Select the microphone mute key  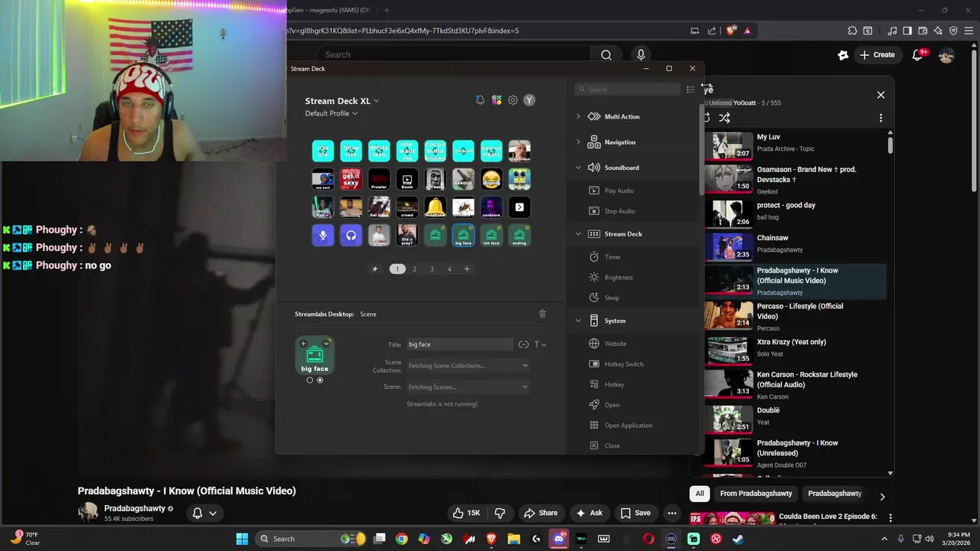(x=322, y=235)
